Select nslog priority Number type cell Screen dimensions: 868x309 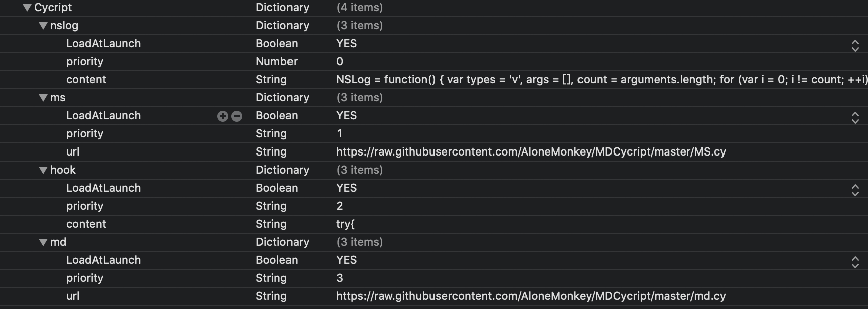click(276, 62)
